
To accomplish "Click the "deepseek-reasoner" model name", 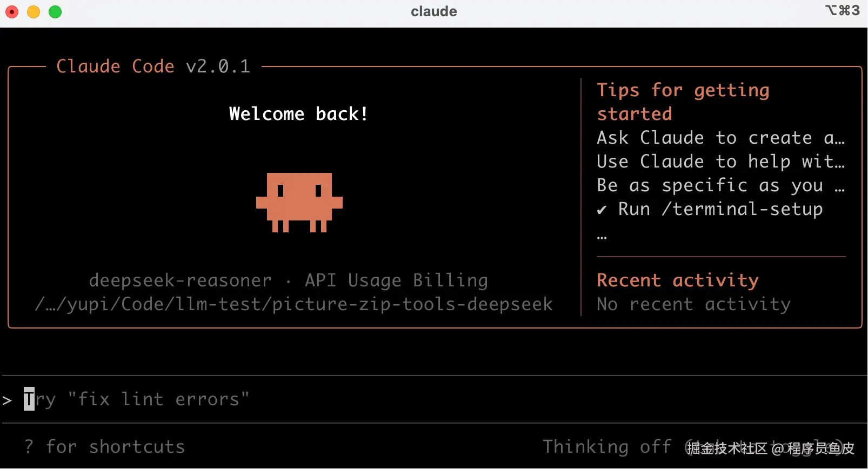I will (181, 280).
